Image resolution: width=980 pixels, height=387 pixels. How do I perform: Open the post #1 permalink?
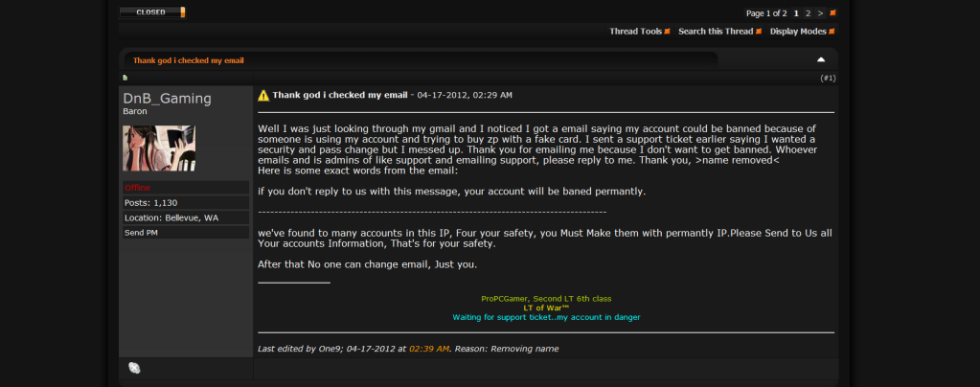tap(829, 78)
